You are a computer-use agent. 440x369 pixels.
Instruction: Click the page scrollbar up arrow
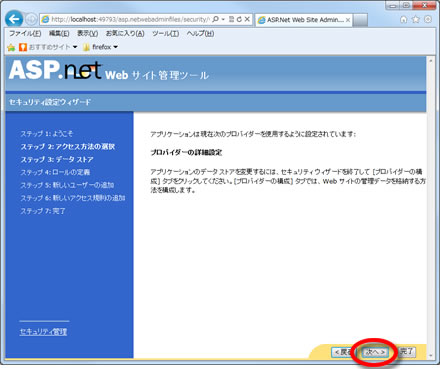pos(431,61)
